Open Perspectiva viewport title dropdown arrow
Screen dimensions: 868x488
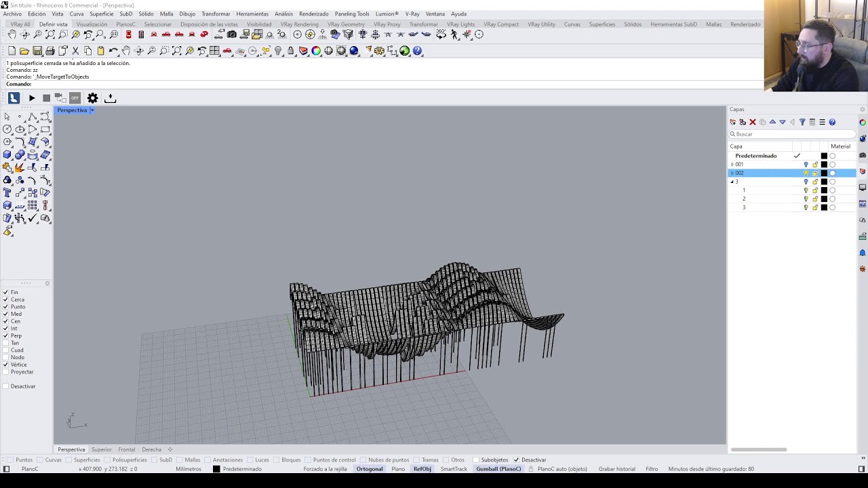pos(92,110)
